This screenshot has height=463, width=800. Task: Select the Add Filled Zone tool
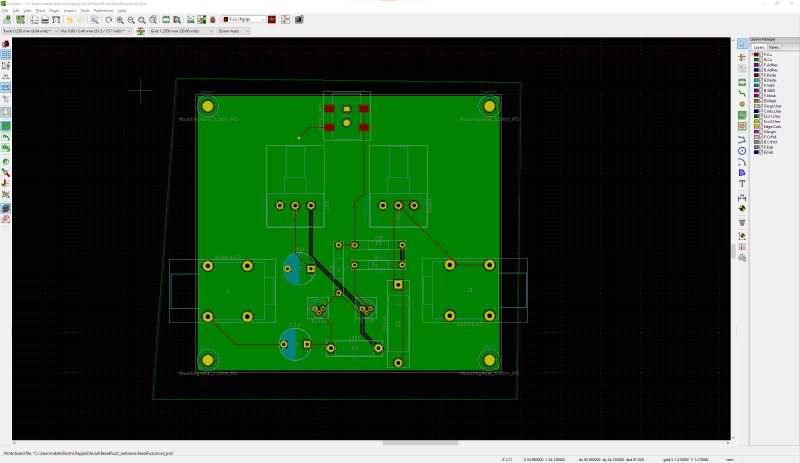pos(742,115)
